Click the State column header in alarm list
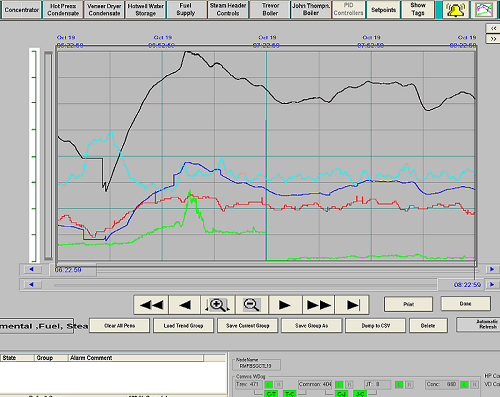Viewport: 500px width, 397px height. (x=17, y=358)
